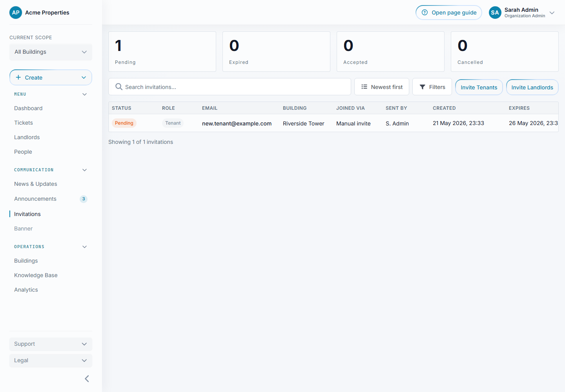
Task: Collapse the sidebar with the left arrow
Action: (87, 379)
